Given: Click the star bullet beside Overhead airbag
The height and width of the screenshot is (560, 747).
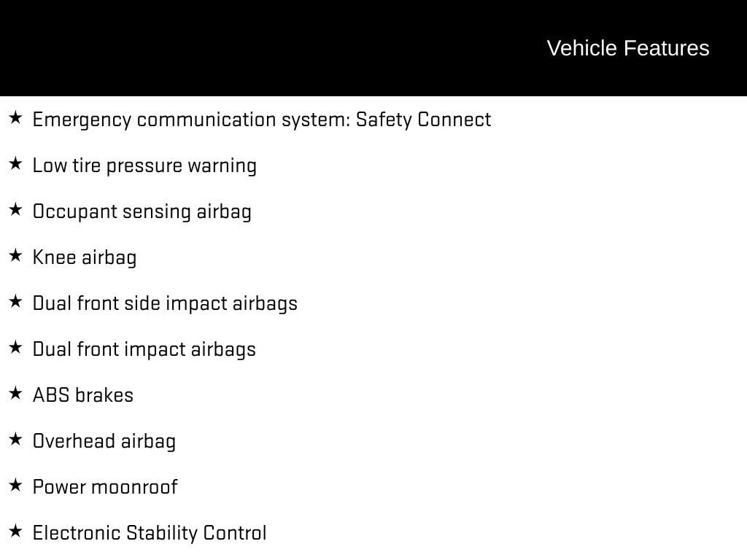Looking at the screenshot, I should [16, 440].
